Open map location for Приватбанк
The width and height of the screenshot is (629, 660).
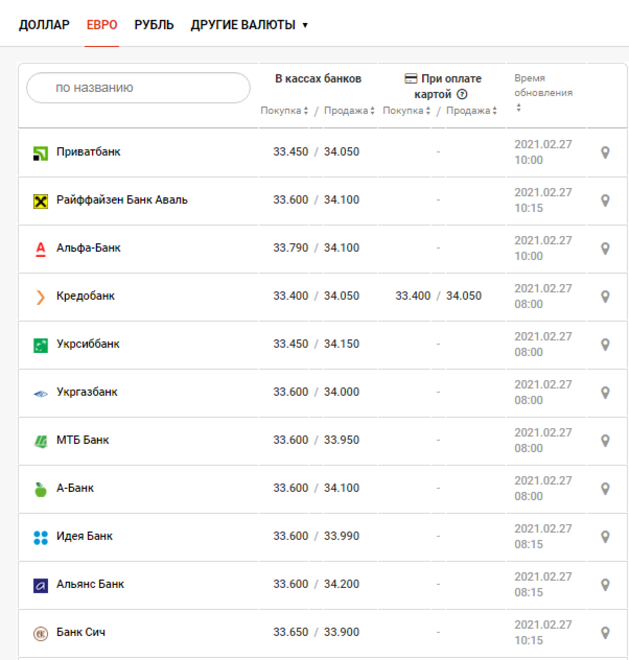point(605,152)
